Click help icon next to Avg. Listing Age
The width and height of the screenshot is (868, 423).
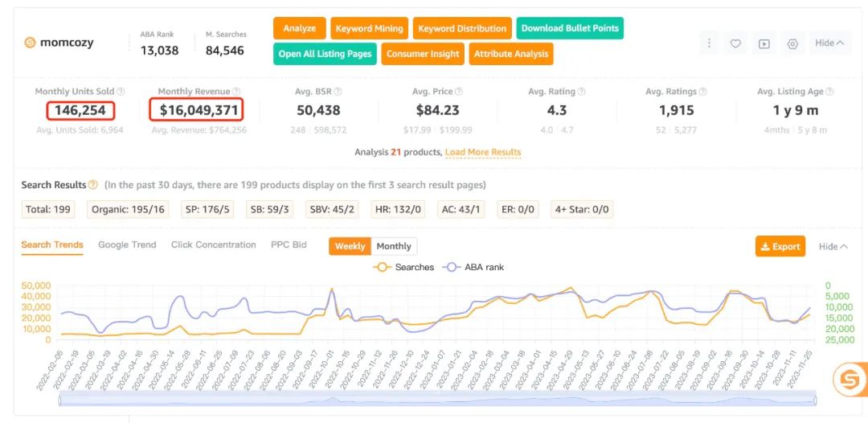(829, 92)
